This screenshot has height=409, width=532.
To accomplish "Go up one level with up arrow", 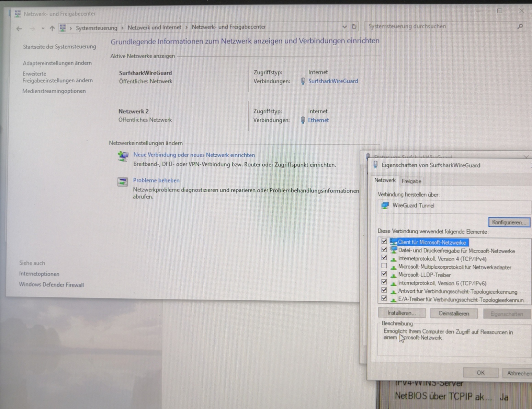I will (x=52, y=28).
